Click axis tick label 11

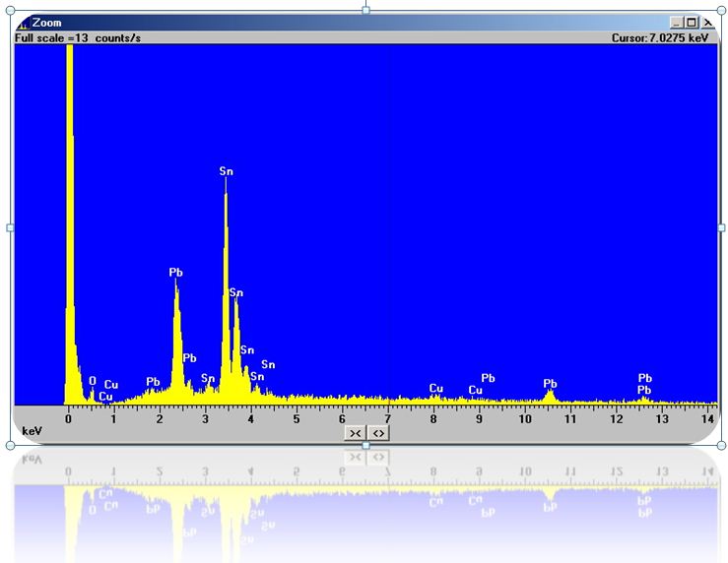pyautogui.click(x=570, y=419)
